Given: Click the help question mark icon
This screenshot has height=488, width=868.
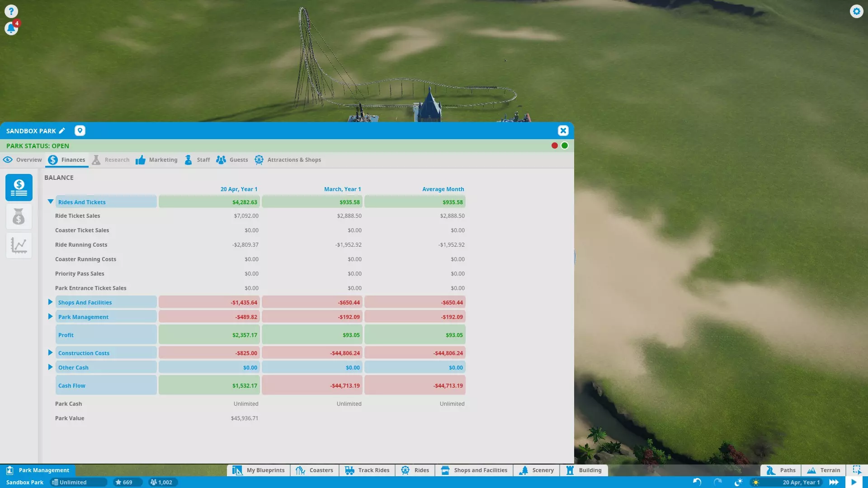Looking at the screenshot, I should point(11,11).
